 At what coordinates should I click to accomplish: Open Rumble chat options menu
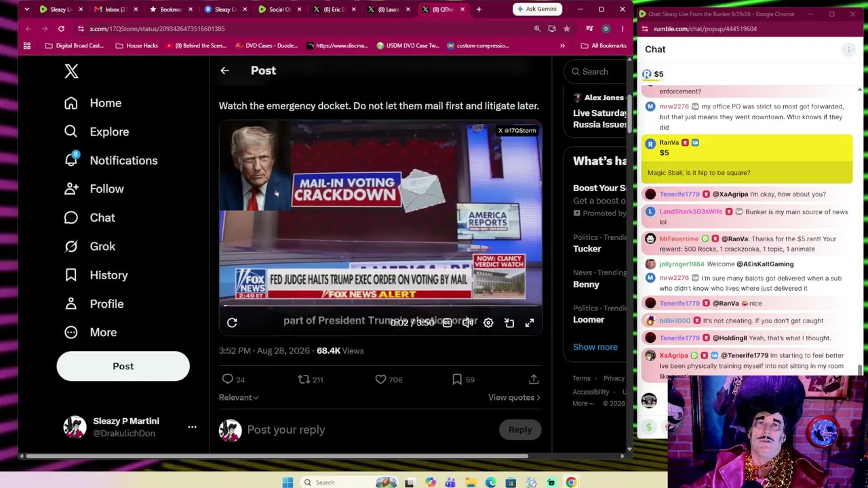point(848,50)
